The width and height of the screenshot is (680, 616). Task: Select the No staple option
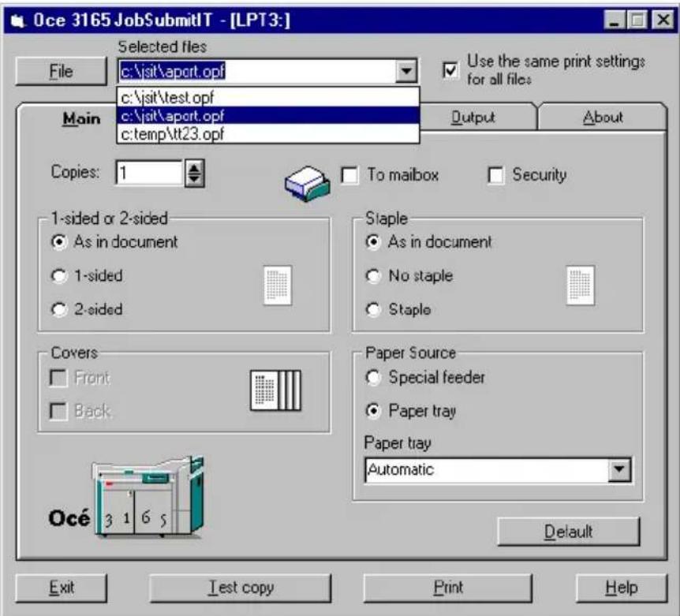click(x=373, y=275)
